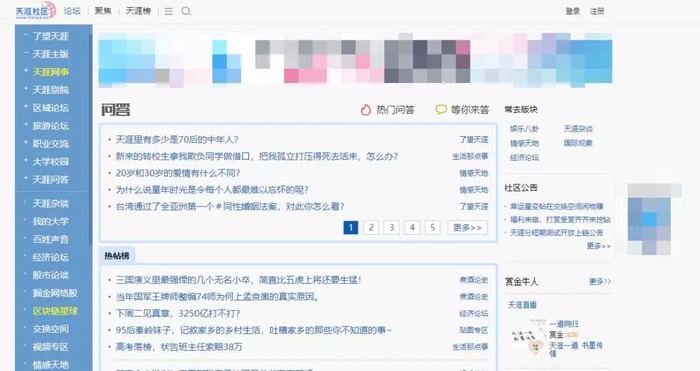Click the Tianya community logo
This screenshot has height=371, width=700.
pos(36,11)
